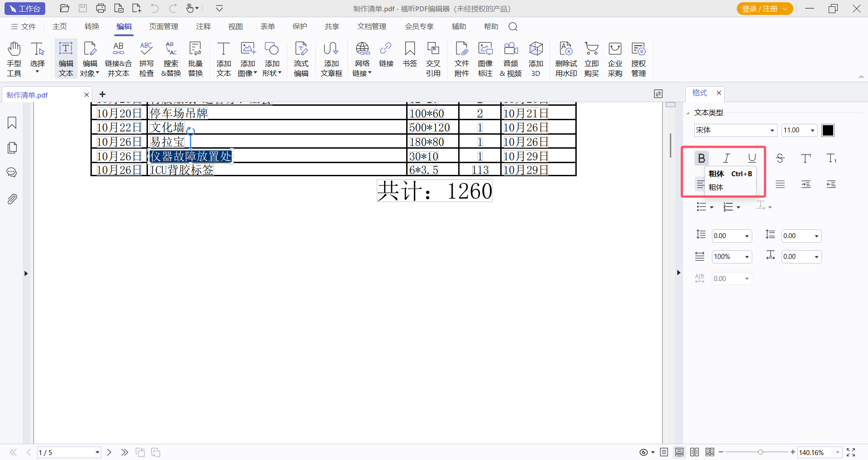Toggle italic text formatting

tap(726, 158)
